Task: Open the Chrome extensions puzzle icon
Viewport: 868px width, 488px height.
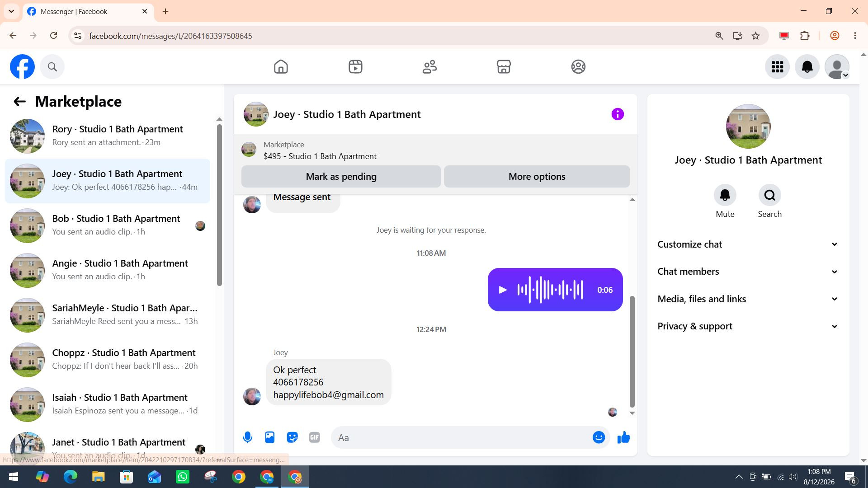Action: pyautogui.click(x=805, y=36)
